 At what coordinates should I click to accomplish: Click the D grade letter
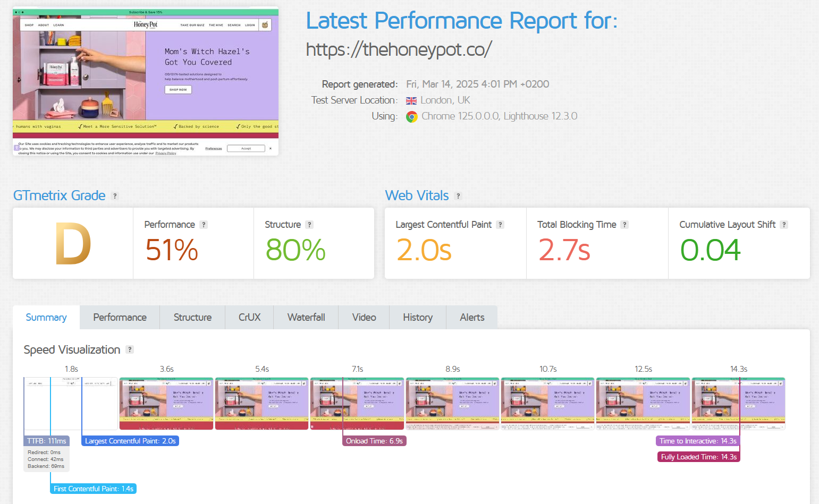73,244
